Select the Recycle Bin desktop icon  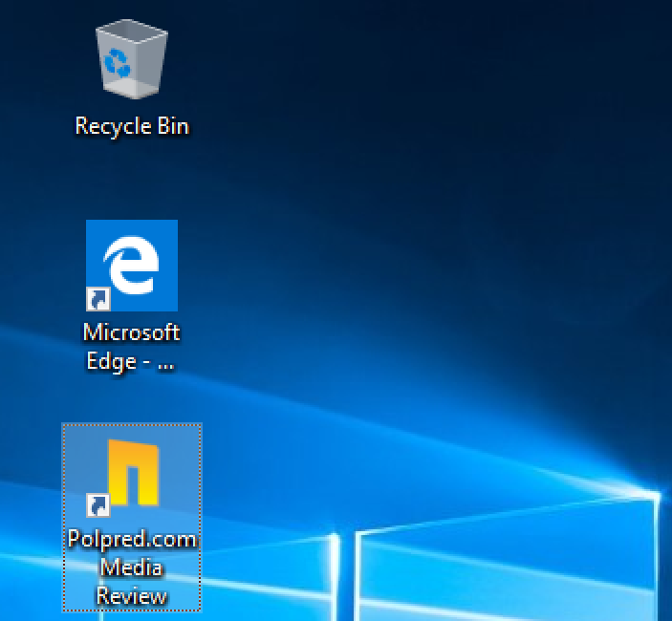(x=132, y=63)
